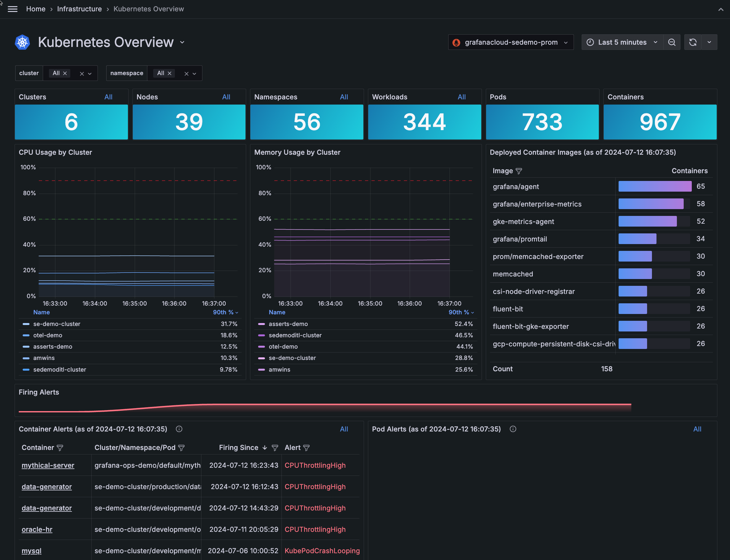Navigate to the Home breadcrumb
This screenshot has width=730, height=560.
tap(36, 9)
